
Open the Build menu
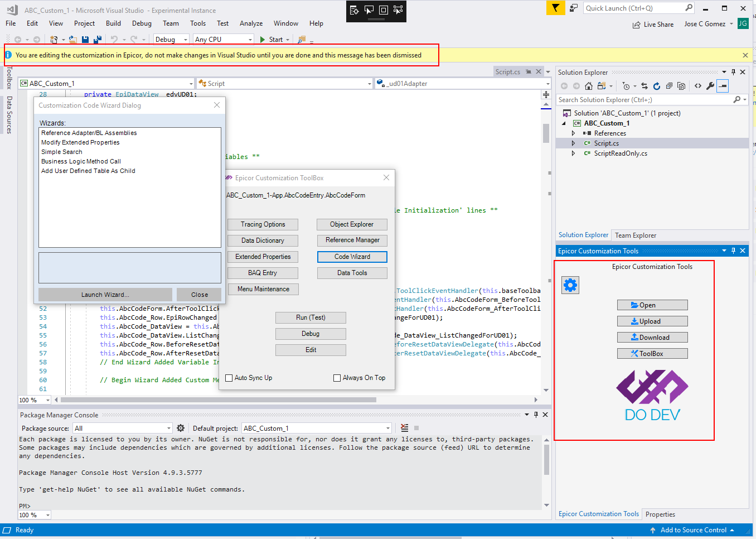(x=113, y=23)
